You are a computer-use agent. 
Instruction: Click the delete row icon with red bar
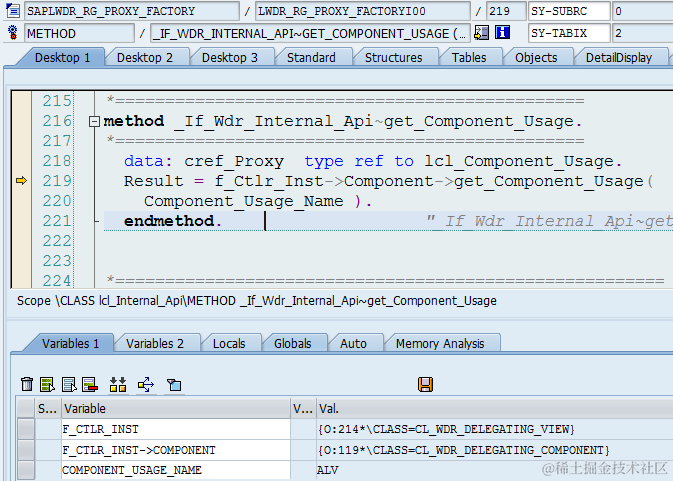tap(90, 384)
